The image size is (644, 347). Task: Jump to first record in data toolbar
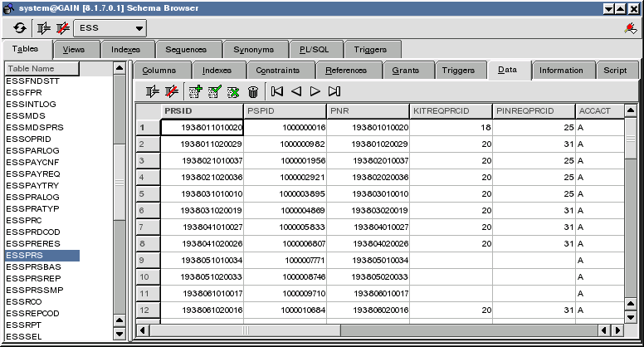[x=277, y=91]
